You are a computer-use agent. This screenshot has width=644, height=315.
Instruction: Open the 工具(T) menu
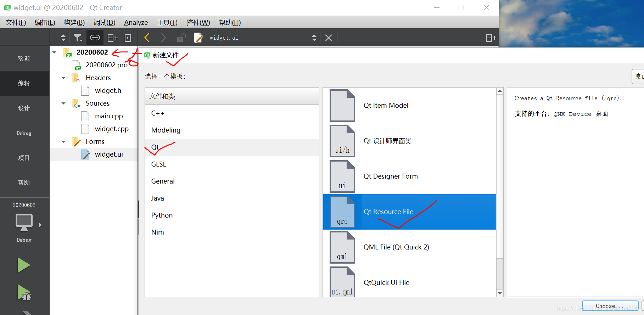(167, 22)
